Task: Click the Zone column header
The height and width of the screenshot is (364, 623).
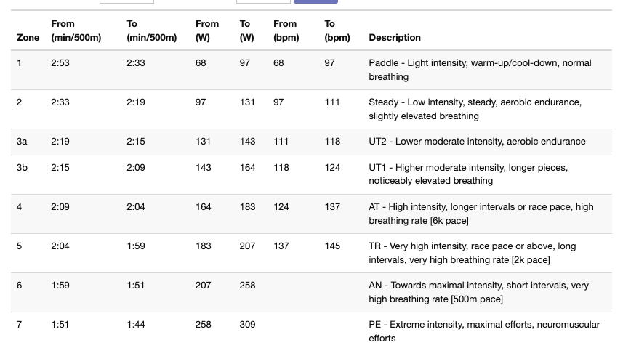Action: tap(28, 37)
